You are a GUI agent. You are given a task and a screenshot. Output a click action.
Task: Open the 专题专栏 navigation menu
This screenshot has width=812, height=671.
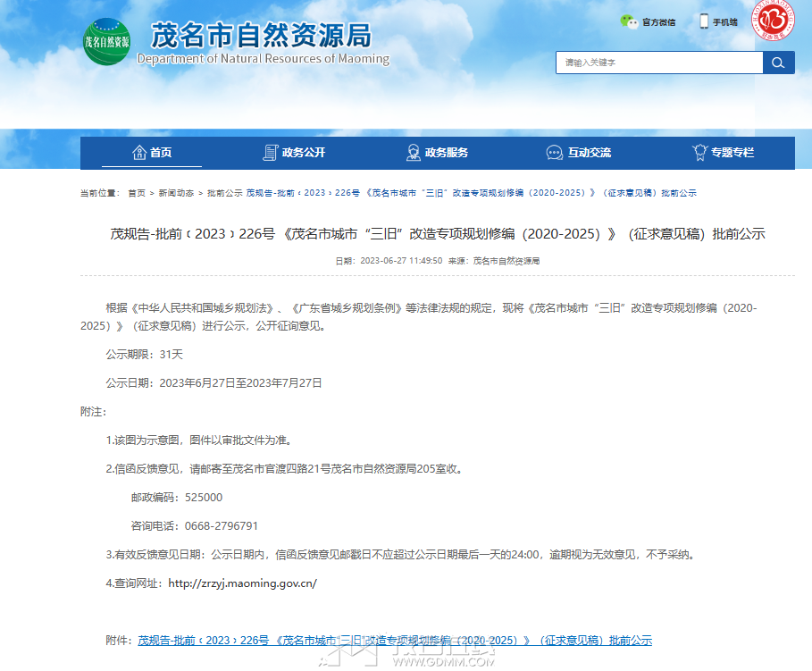click(723, 153)
